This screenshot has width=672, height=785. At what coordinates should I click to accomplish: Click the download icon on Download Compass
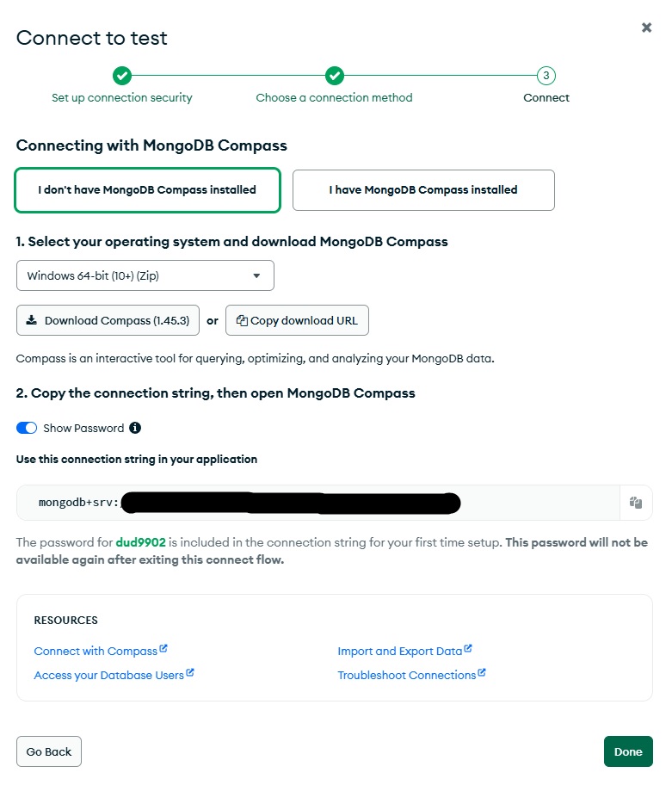click(32, 320)
